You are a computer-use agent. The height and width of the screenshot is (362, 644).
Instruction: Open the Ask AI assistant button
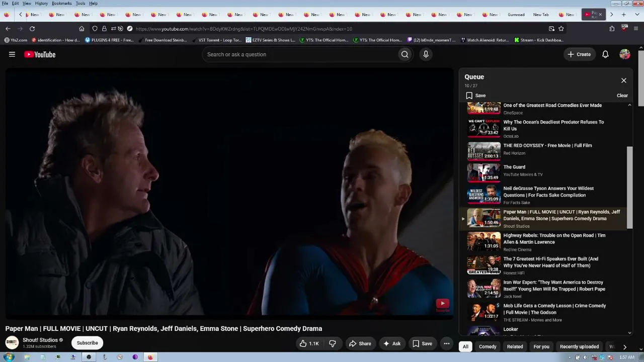pyautogui.click(x=391, y=343)
